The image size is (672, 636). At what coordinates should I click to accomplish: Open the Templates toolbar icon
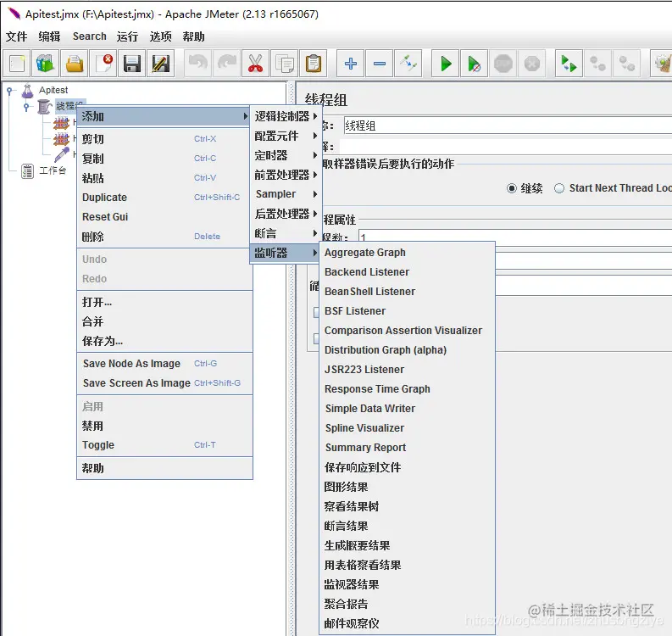pos(46,64)
